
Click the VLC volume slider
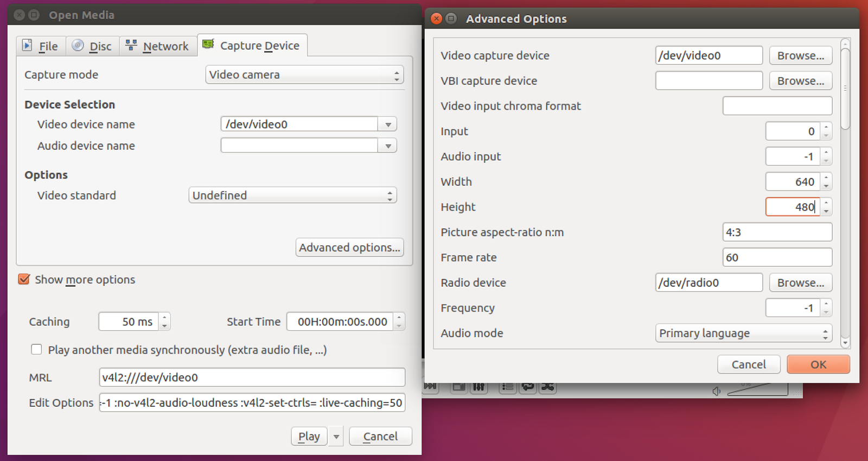tap(759, 389)
